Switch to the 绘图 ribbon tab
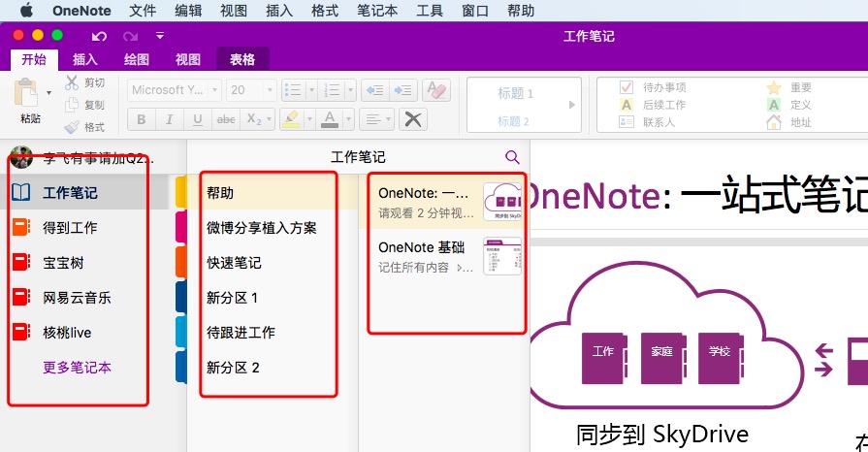Viewport: 868px width, 452px height. point(136,59)
